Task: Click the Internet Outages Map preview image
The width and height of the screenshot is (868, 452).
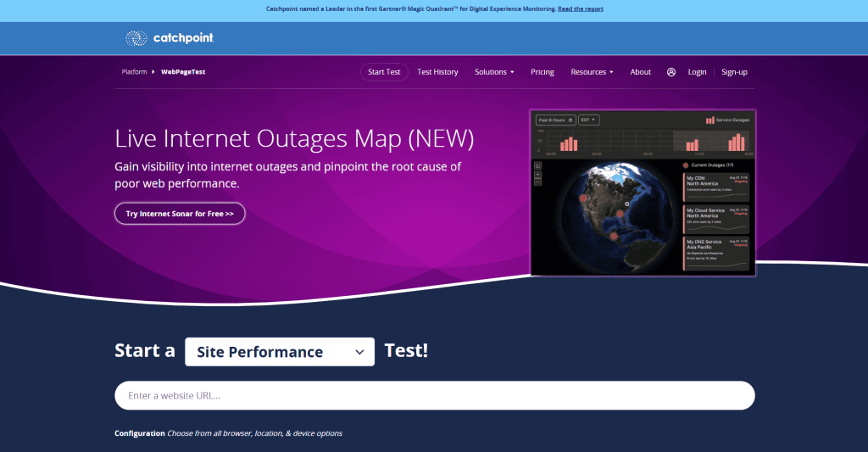Action: coord(643,193)
